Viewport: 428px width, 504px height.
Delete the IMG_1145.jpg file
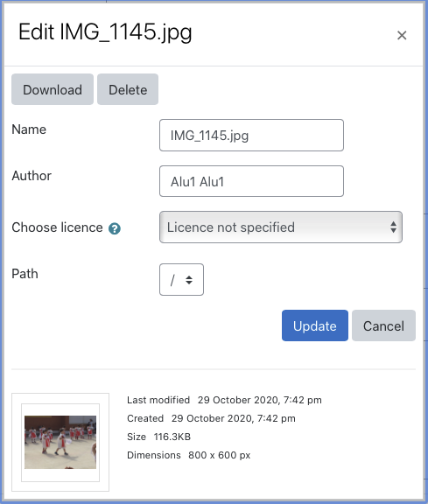[x=128, y=89]
